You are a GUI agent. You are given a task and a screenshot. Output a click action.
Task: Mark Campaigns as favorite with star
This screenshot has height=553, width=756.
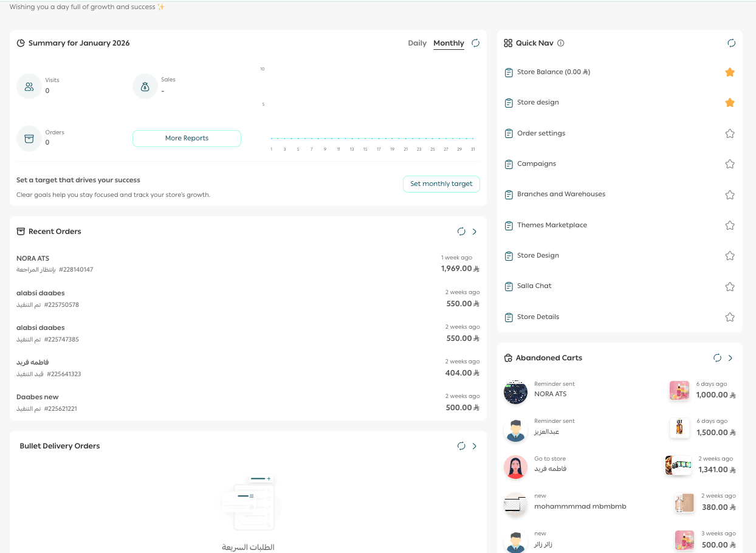pyautogui.click(x=730, y=164)
